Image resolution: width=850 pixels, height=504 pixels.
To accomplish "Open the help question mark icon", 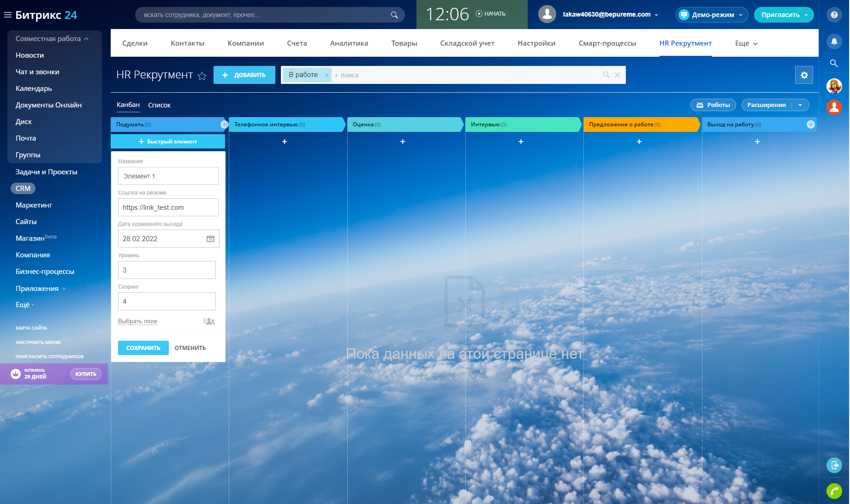I will click(834, 15).
